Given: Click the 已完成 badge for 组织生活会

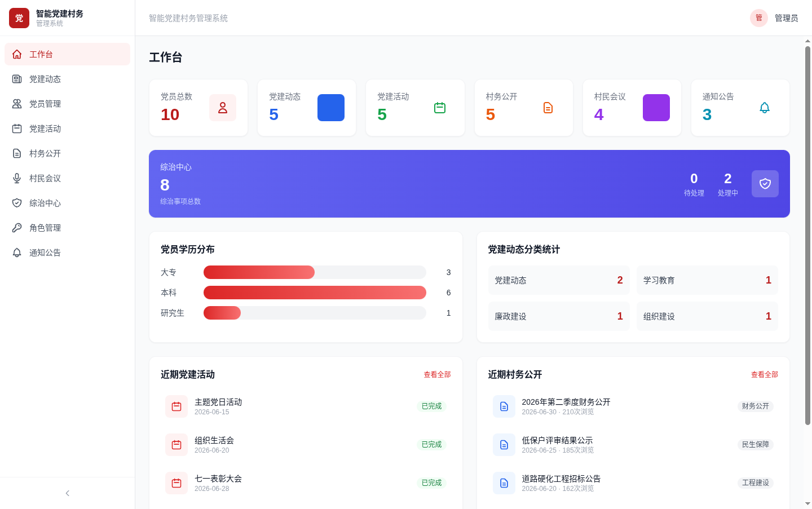Looking at the screenshot, I should pos(432,444).
